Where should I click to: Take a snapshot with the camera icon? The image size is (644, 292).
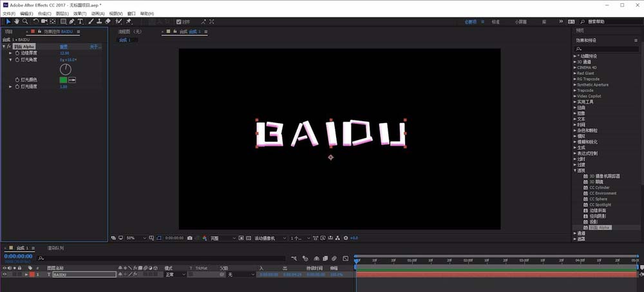click(190, 238)
